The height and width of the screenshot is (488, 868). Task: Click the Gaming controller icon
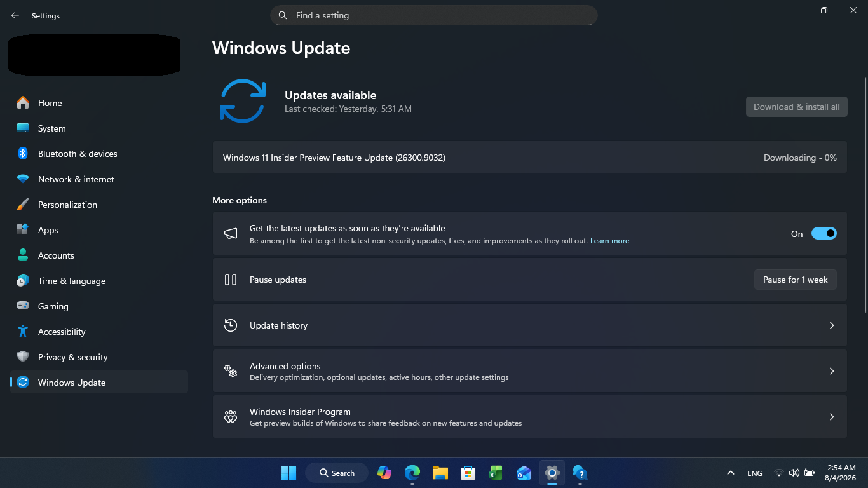tap(23, 306)
